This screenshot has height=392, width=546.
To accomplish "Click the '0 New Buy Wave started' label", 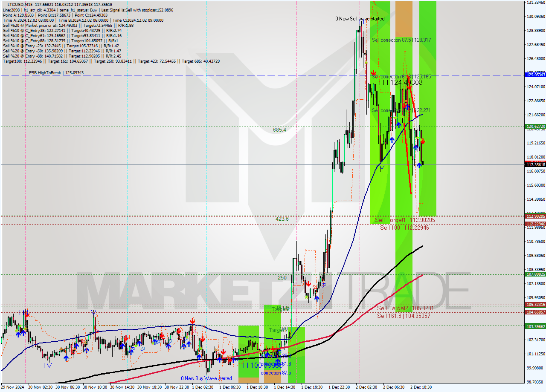I will pyautogui.click(x=206, y=378).
